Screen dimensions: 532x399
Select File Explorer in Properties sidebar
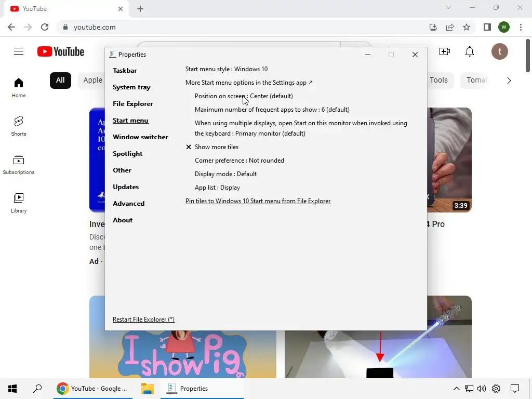tap(132, 104)
